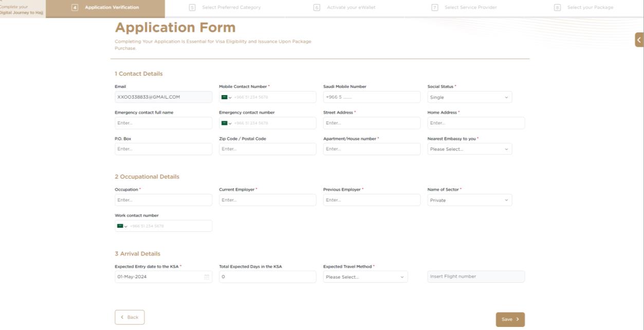Click the Street Address field
This screenshot has height=330, width=644.
click(372, 123)
